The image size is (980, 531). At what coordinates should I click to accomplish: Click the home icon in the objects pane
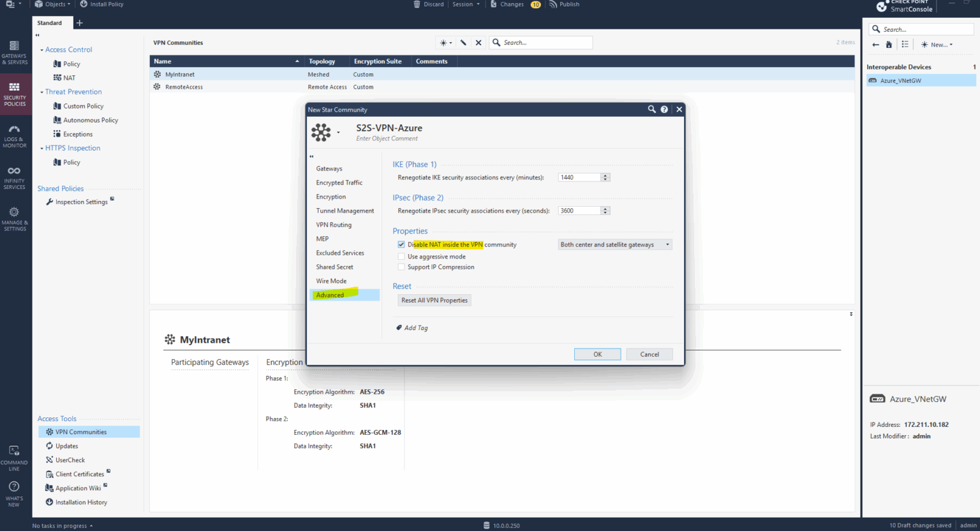click(889, 44)
